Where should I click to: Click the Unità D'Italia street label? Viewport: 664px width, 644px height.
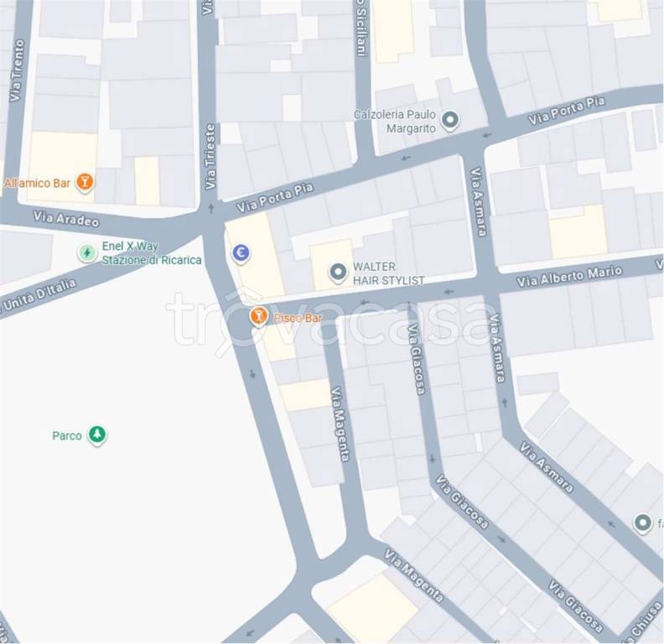(39, 295)
